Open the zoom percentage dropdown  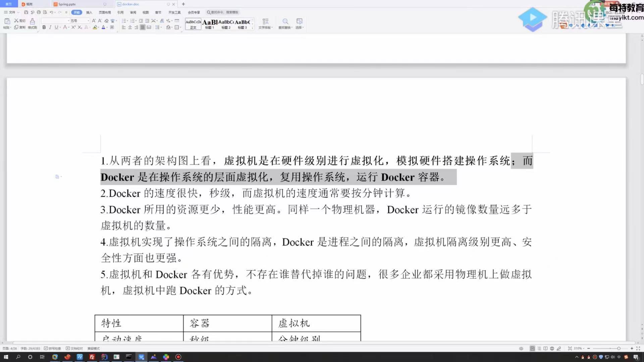pyautogui.click(x=579, y=348)
